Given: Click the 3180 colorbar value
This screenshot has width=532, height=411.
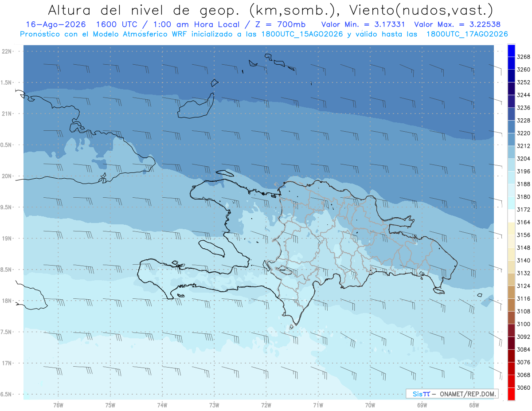Looking at the screenshot, I should click(523, 197).
